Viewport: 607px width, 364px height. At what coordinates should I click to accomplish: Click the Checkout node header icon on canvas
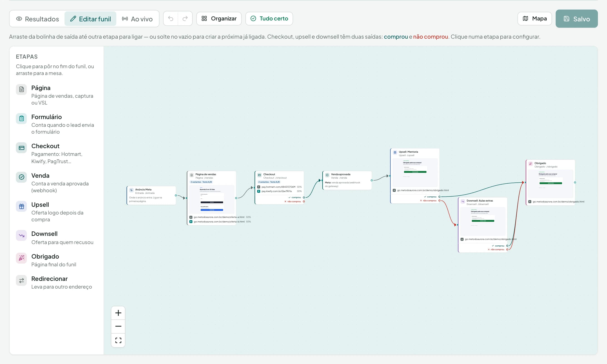[x=259, y=175]
